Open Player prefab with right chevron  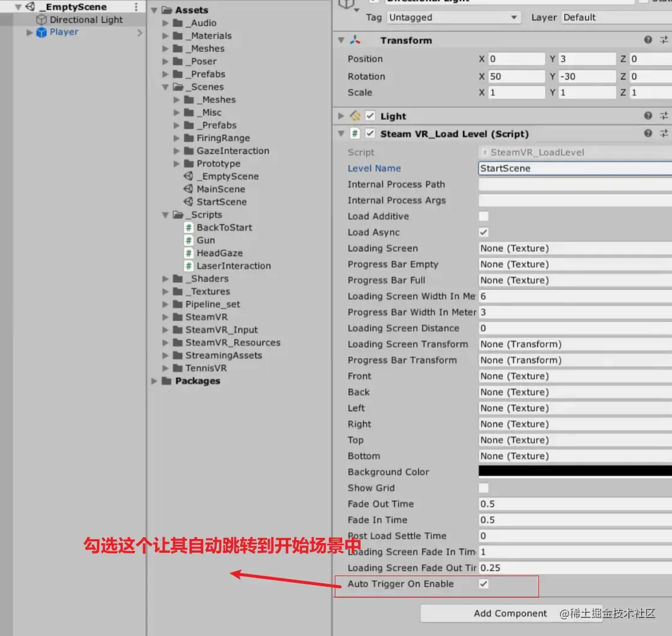pyautogui.click(x=140, y=32)
